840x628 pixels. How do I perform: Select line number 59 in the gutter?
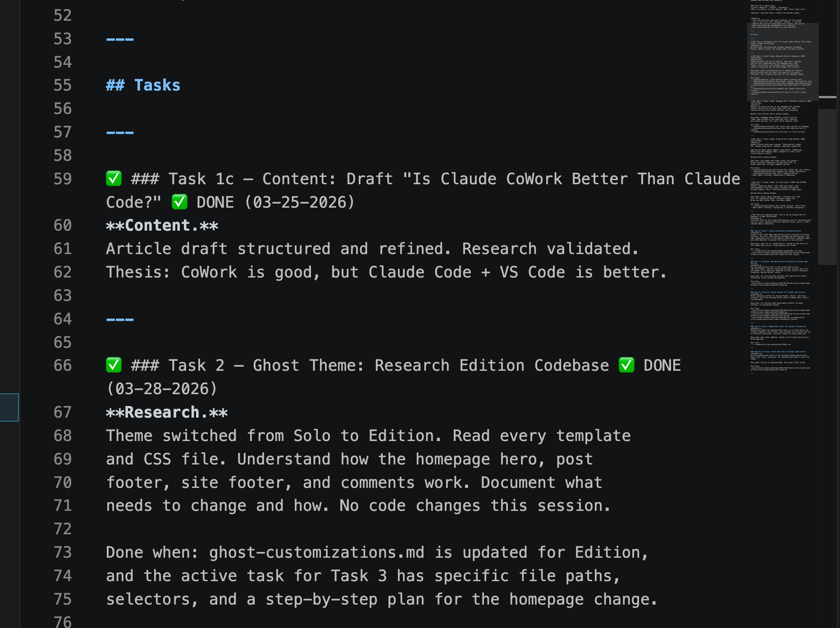(x=63, y=179)
